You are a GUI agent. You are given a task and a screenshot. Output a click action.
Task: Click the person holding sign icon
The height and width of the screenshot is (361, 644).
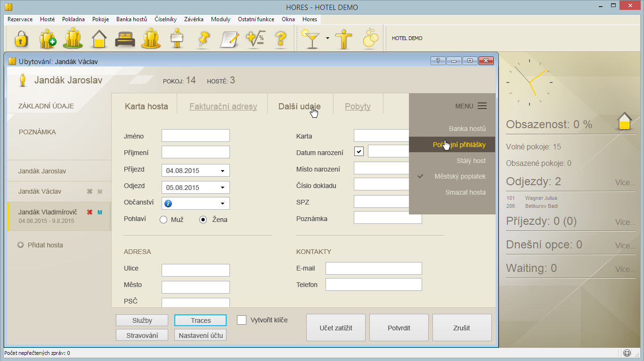tap(177, 38)
